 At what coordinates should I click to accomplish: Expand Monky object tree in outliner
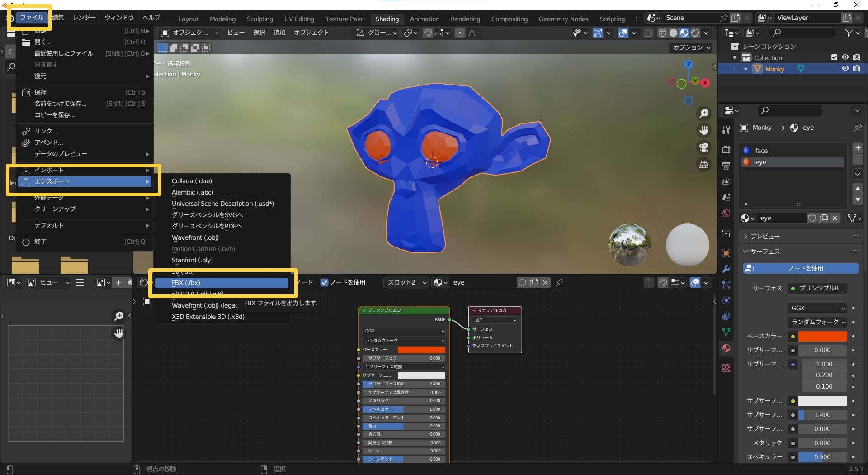point(746,69)
